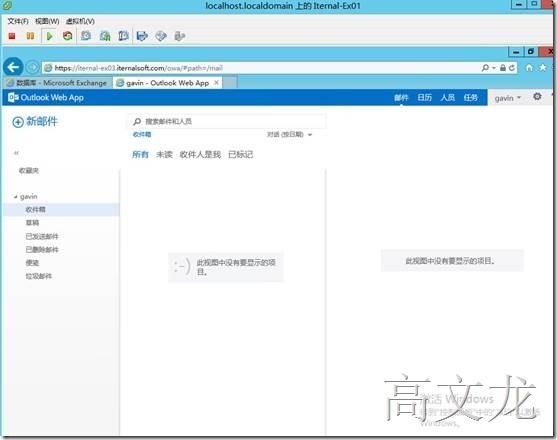Open the 已发送邮件 folder

(42, 236)
